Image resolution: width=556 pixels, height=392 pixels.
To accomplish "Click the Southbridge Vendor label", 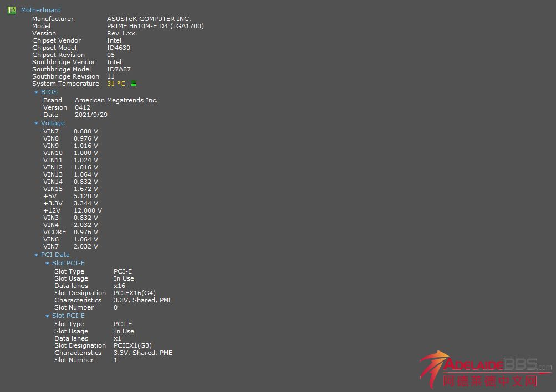I will [64, 62].
